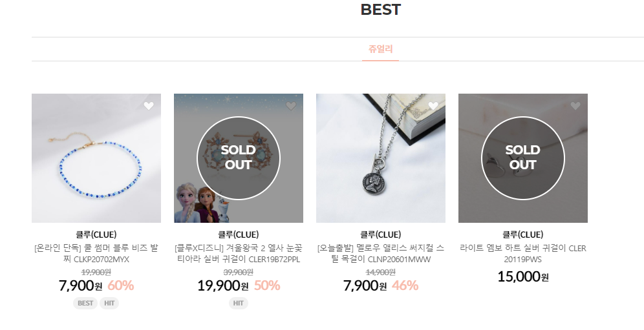Screen dimensions: 644x330
Task: Click 클루(CLUE) brand above the bracelet title
Action: click(96, 234)
